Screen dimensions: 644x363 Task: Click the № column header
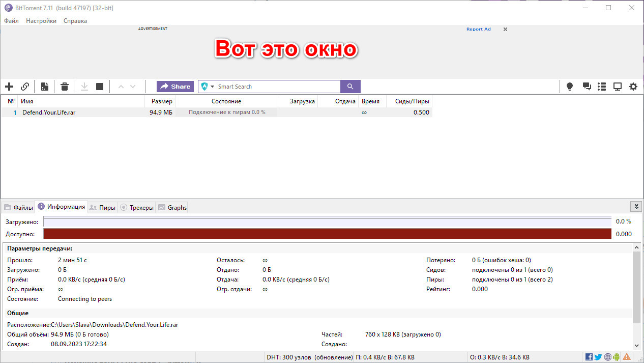(x=10, y=101)
